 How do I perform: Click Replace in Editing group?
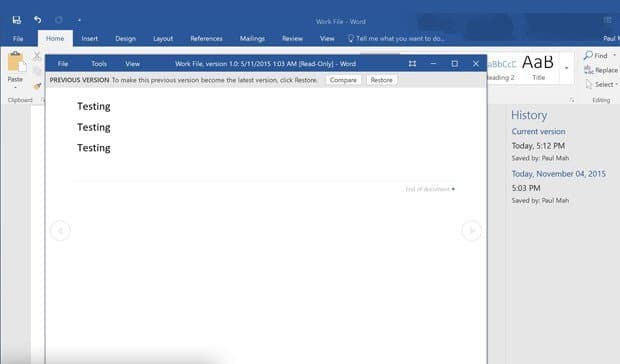tap(601, 70)
